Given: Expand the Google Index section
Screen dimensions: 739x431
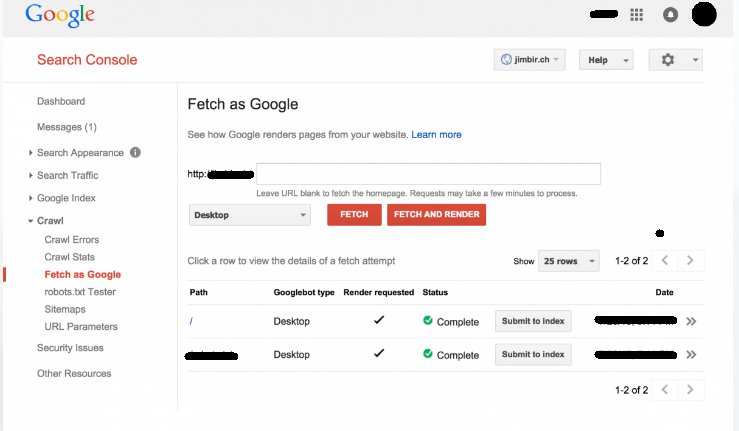Looking at the screenshot, I should [x=31, y=198].
